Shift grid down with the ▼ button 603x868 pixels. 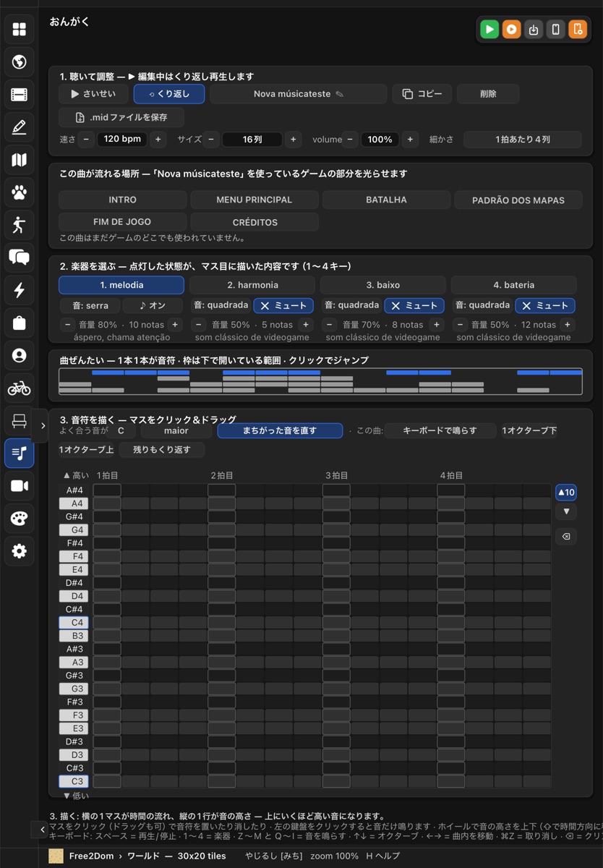[566, 511]
